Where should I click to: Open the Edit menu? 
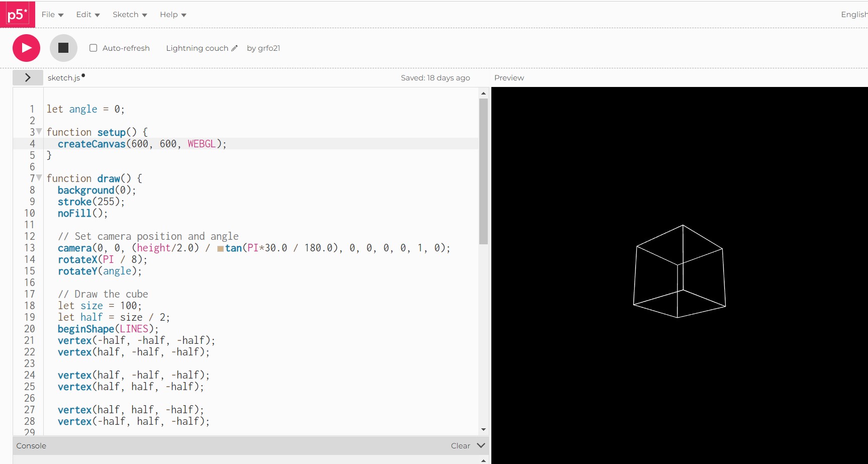click(88, 15)
